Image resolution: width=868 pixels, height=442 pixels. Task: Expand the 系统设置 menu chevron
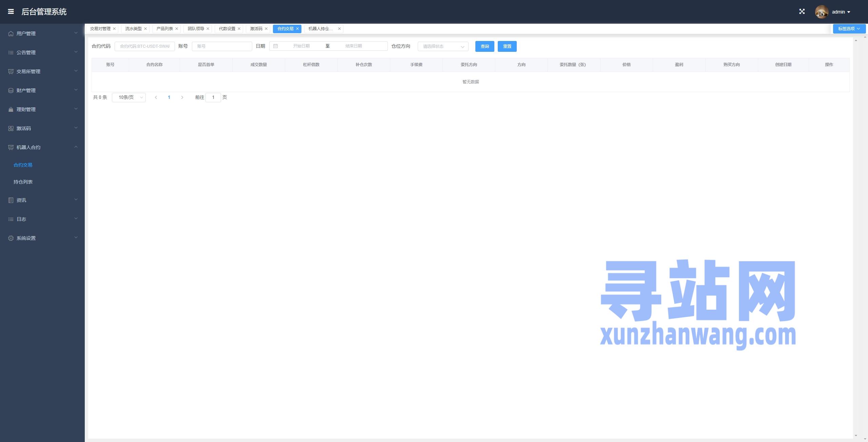pyautogui.click(x=76, y=237)
